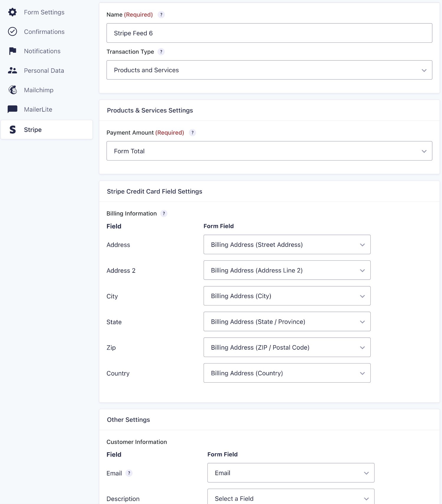
Task: Open the Billing Information help tooltip
Action: coord(164,214)
